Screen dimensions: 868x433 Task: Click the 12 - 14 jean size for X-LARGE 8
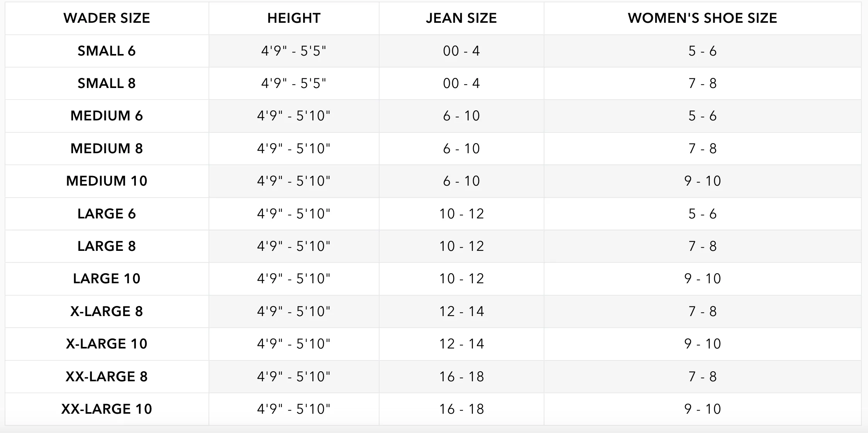click(461, 311)
